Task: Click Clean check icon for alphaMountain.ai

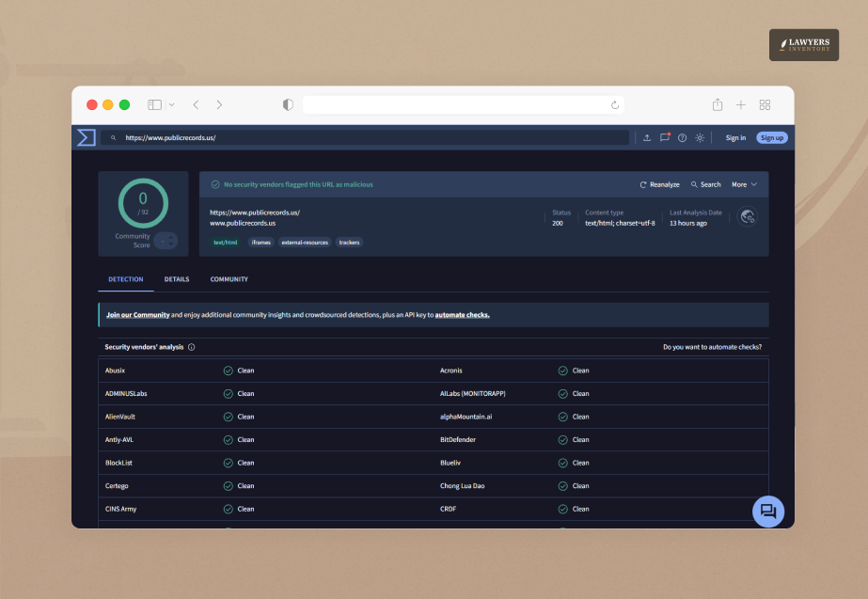Action: tap(563, 417)
